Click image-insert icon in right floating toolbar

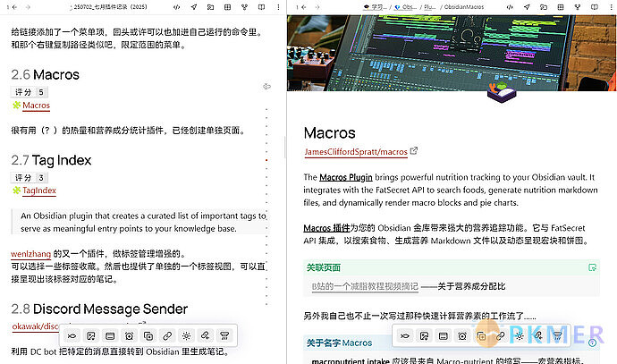424,336
